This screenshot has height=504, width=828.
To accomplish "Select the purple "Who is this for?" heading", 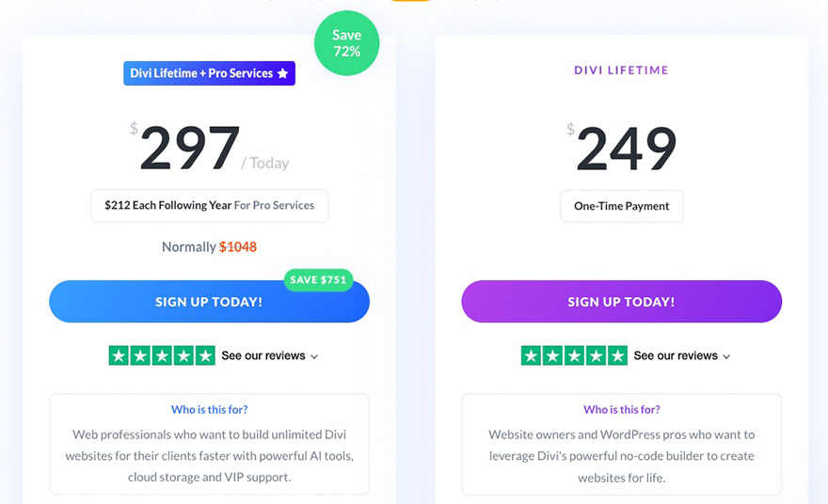I will pos(621,409).
